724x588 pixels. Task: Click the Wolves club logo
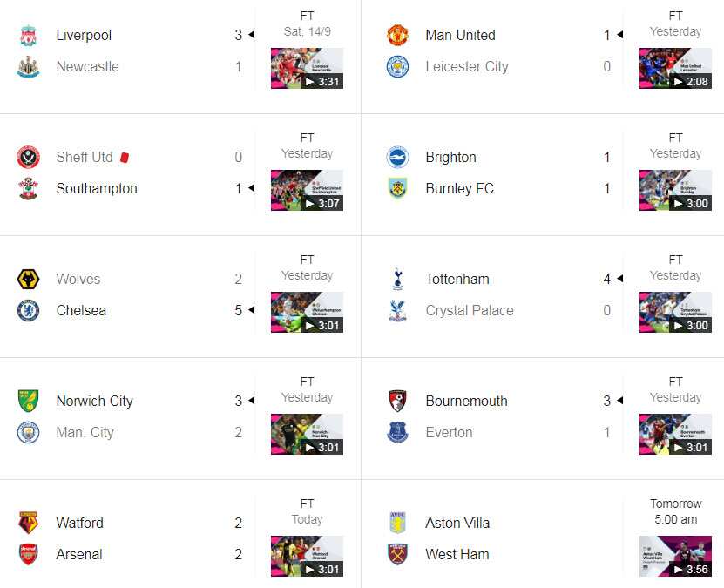27,279
